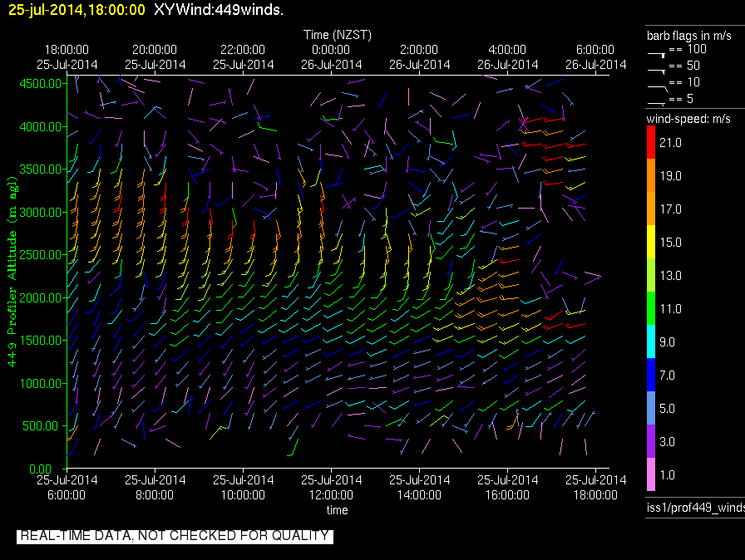Click the 1500.00 altitude tick label
Screen dimensions: 745x560
point(41,341)
